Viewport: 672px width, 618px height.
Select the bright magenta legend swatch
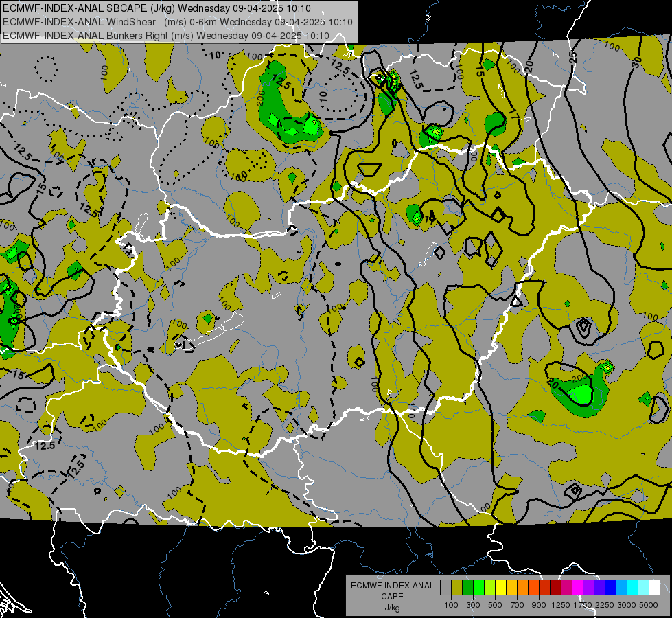pyautogui.click(x=578, y=588)
